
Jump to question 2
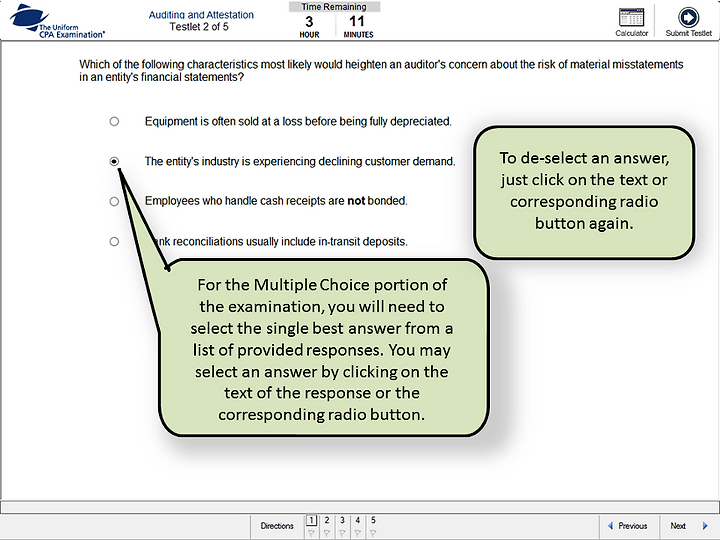pos(326,520)
